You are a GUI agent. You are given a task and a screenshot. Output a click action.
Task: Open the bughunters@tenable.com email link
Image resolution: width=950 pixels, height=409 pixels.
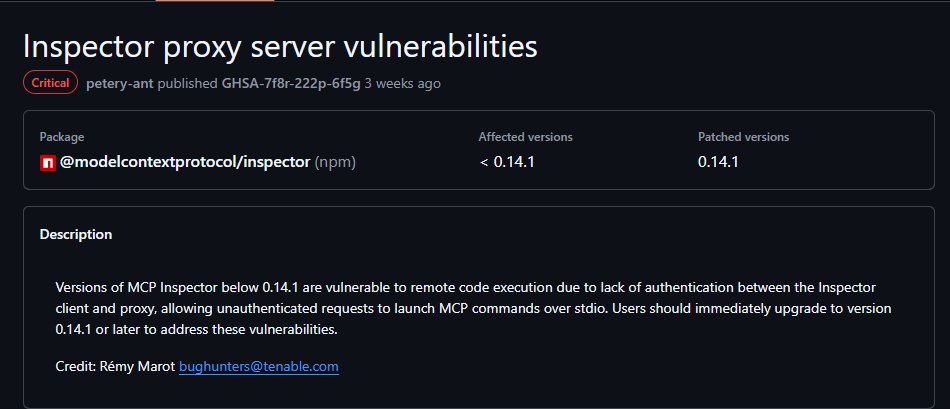tap(258, 367)
